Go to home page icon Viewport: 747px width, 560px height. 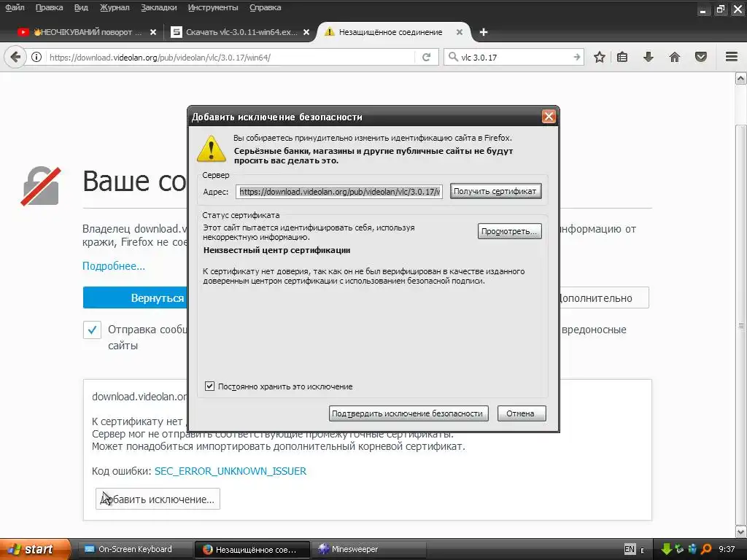point(675,57)
